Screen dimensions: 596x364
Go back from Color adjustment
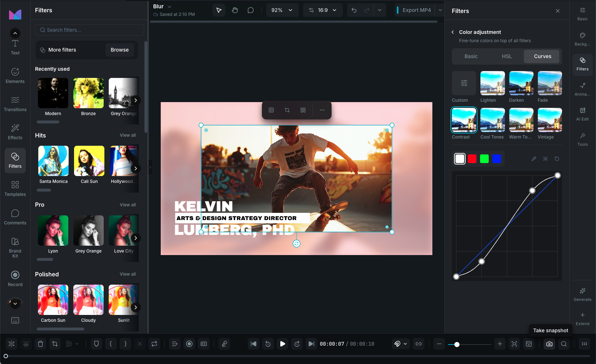coord(453,32)
